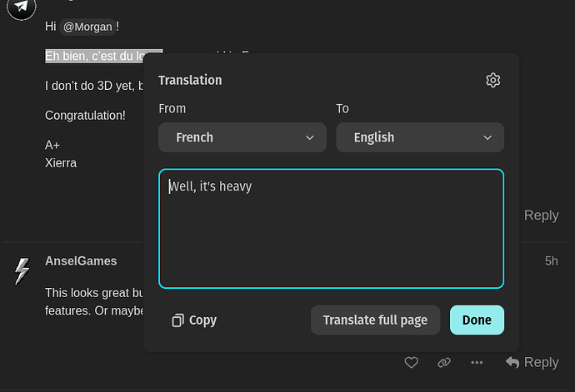Like the AnselGames post with heart icon
The width and height of the screenshot is (575, 392).
pos(411,363)
